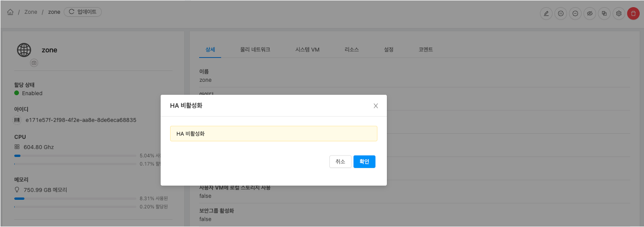Click the CPU 5.04% usage progress bar
The width and height of the screenshot is (644, 227).
pos(75,156)
